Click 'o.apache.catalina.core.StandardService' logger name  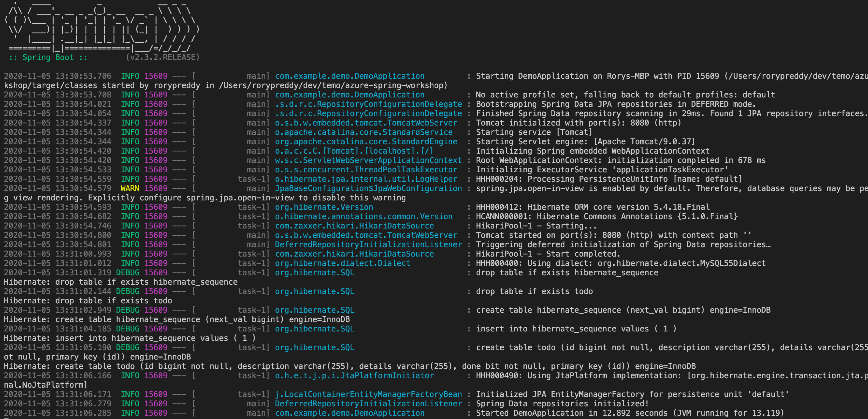(364, 132)
